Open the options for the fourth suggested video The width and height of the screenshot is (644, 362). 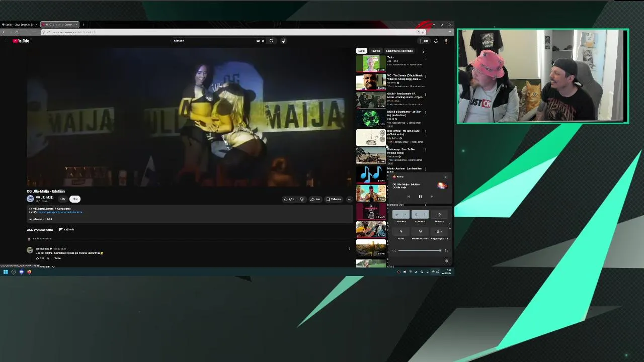[x=426, y=113]
